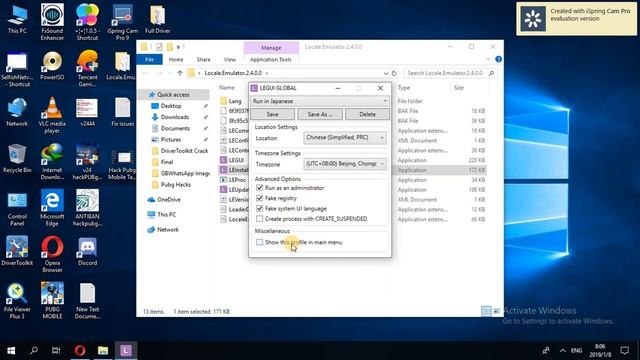
Task: Switch to large icons view button
Action: pos(496,311)
